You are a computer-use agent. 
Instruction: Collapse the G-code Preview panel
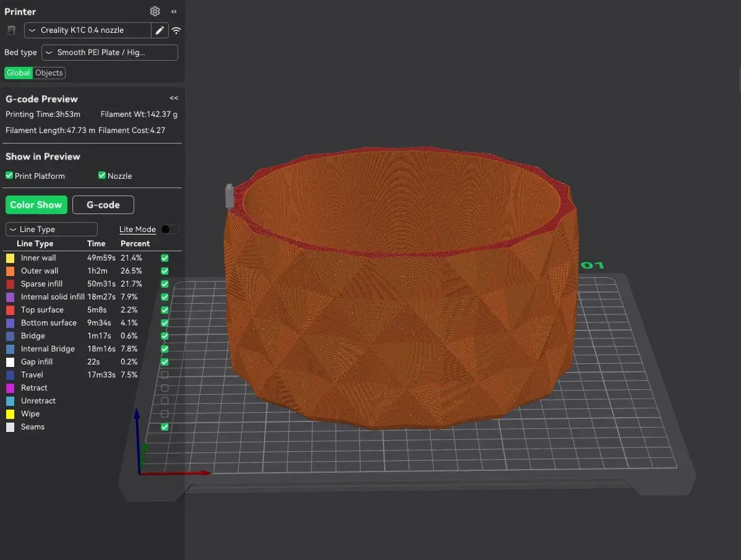pyautogui.click(x=174, y=98)
